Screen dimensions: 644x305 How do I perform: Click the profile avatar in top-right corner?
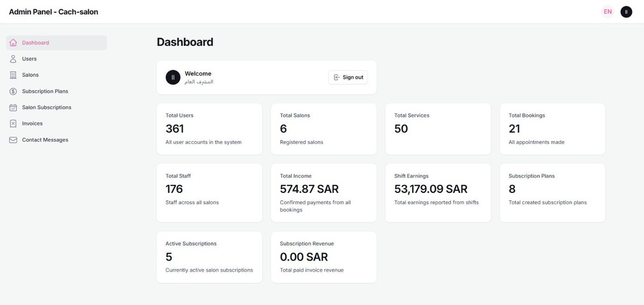point(626,12)
